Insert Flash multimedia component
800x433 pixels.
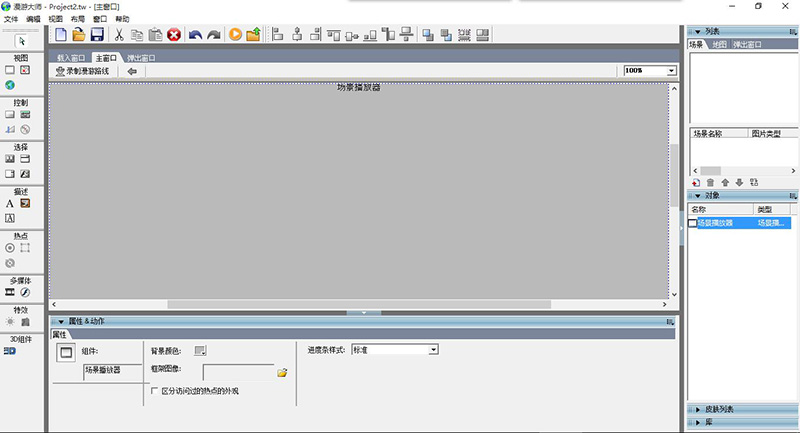(x=25, y=292)
